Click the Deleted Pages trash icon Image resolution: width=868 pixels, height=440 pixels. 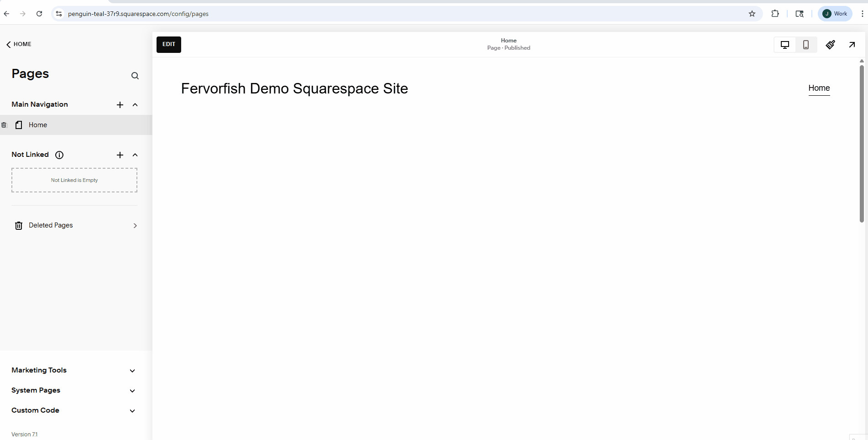19,226
